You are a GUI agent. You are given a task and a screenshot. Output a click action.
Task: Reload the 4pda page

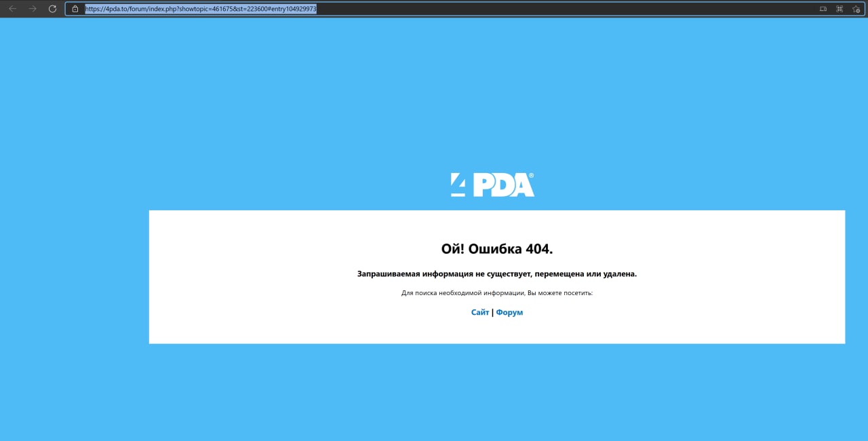52,9
